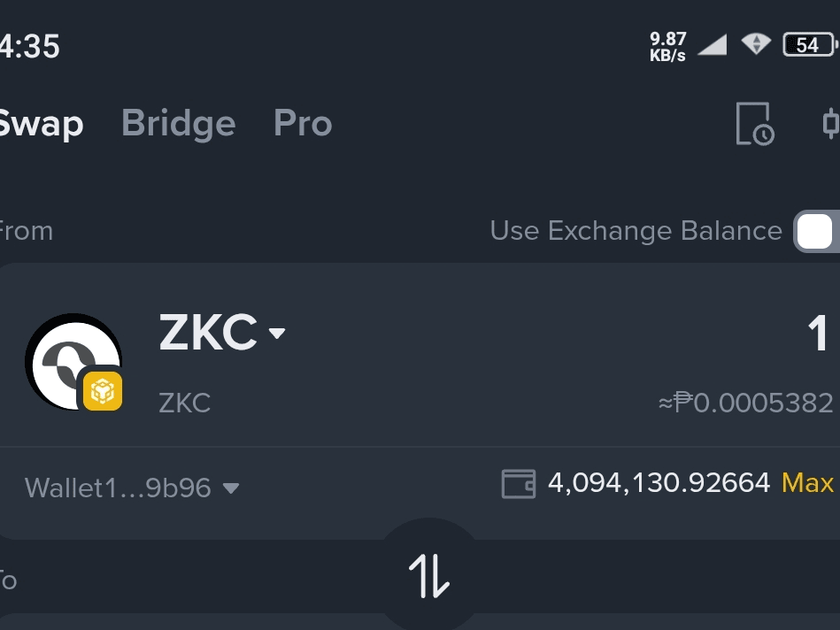The height and width of the screenshot is (630, 840).
Task: Open the candlestick chart icon
Action: click(x=831, y=123)
